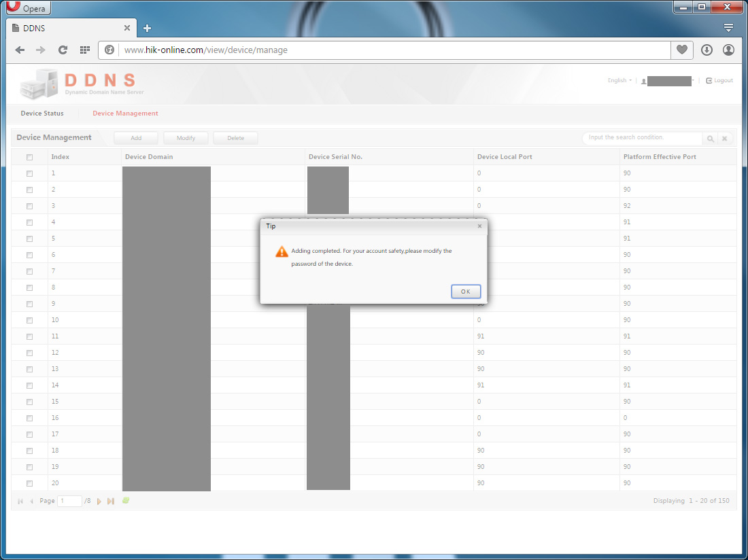The width and height of the screenshot is (748, 560).
Task: Clear search with the X icon
Action: (x=724, y=139)
